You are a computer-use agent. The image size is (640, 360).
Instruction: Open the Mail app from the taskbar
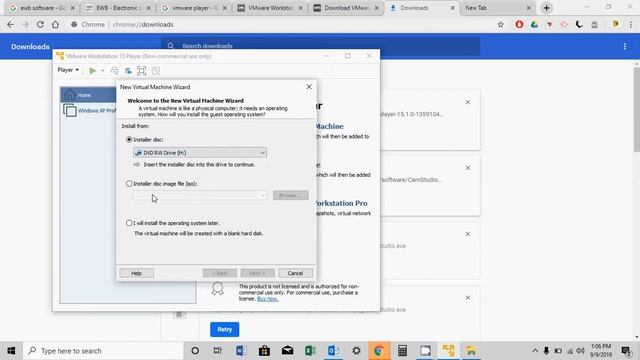point(287,351)
